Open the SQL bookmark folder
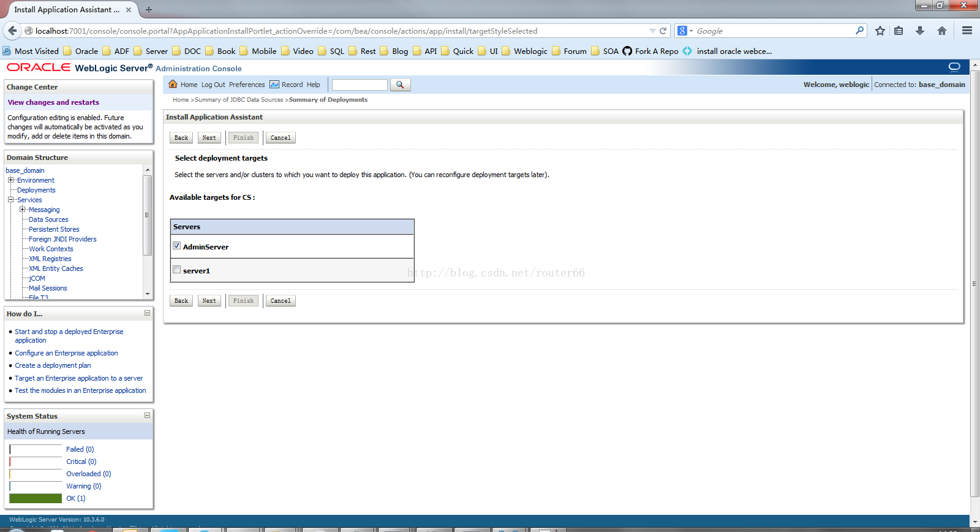Screen dimensions: 980x532 tap(331, 51)
